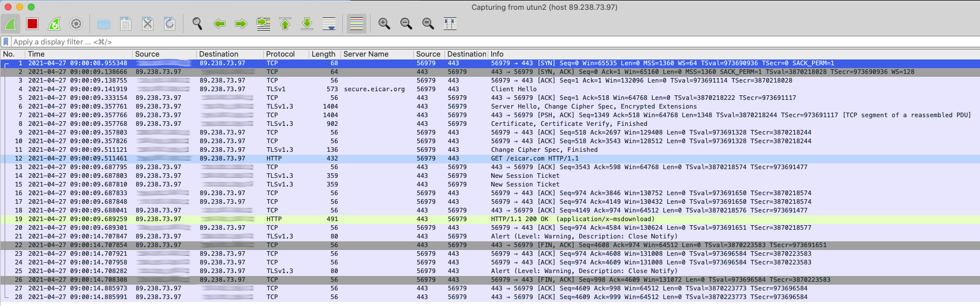Go back in packet history
The height and width of the screenshot is (306, 980).
(x=219, y=24)
